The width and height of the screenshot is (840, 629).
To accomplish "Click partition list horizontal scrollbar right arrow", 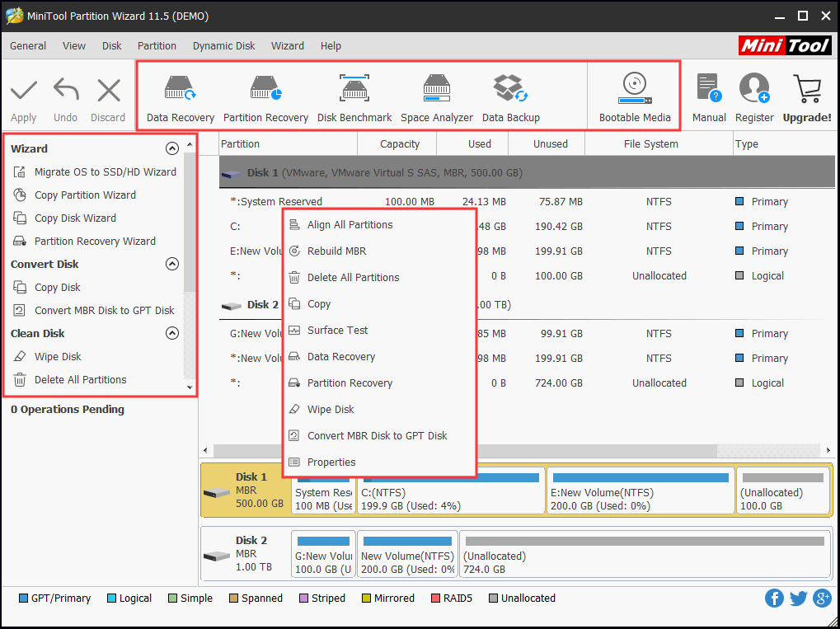I will point(828,451).
